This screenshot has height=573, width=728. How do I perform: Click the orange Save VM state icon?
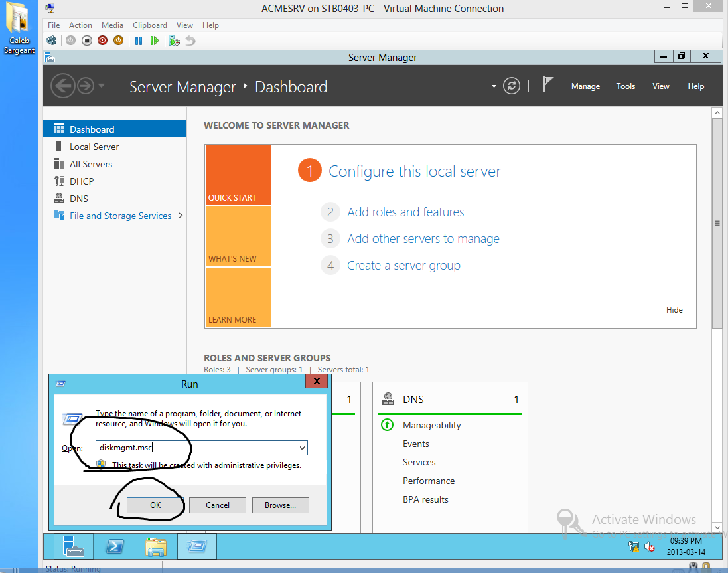tap(118, 41)
